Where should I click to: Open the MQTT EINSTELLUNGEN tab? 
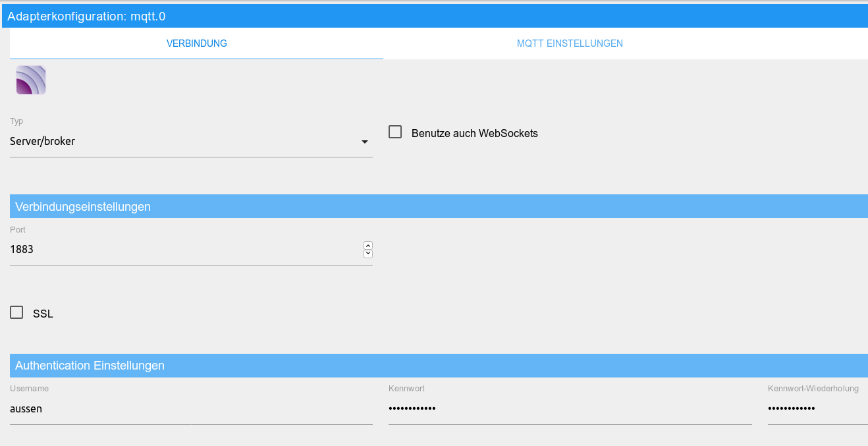pyautogui.click(x=570, y=43)
